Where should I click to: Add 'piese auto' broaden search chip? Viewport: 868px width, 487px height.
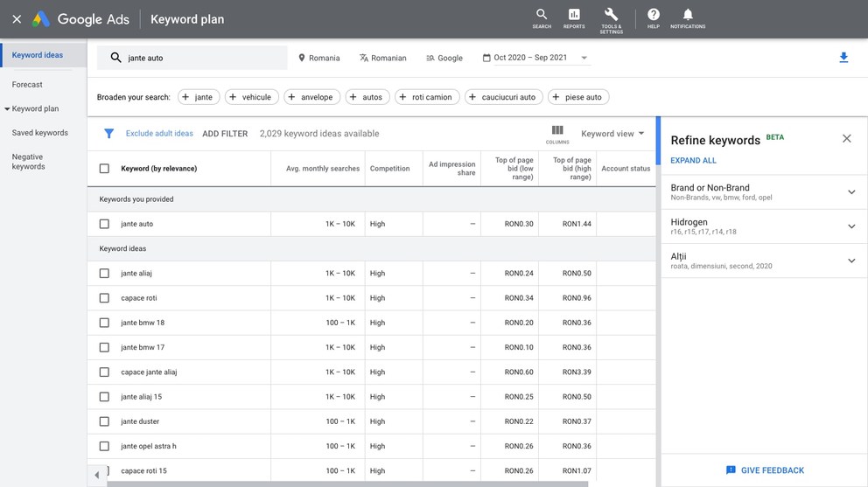[x=578, y=97]
